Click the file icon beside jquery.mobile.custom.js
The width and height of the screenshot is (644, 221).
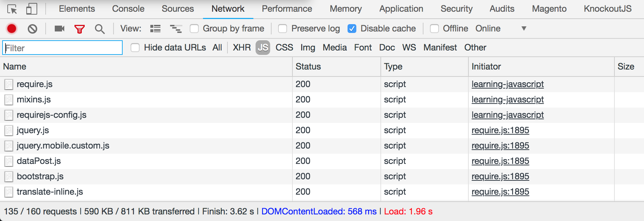9,146
